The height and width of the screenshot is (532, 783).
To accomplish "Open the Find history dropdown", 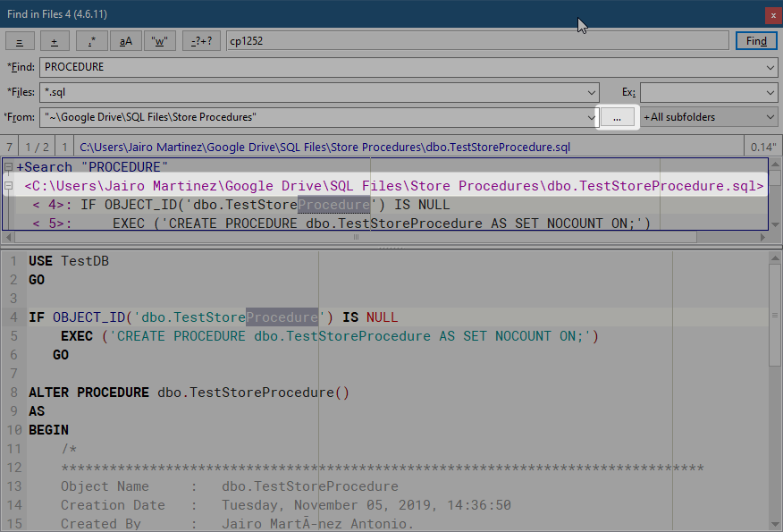I will 770,67.
